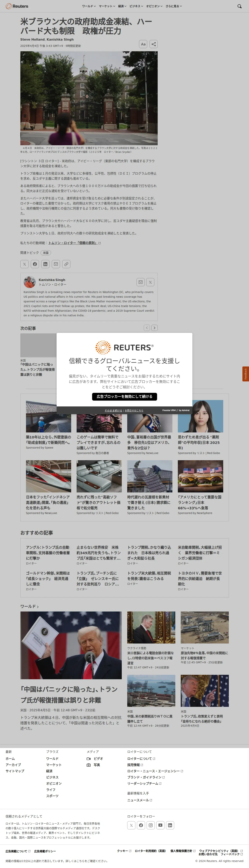Open footer 写真 media link
Image resolution: width=249 pixels, height=868 pixels.
(x=93, y=765)
